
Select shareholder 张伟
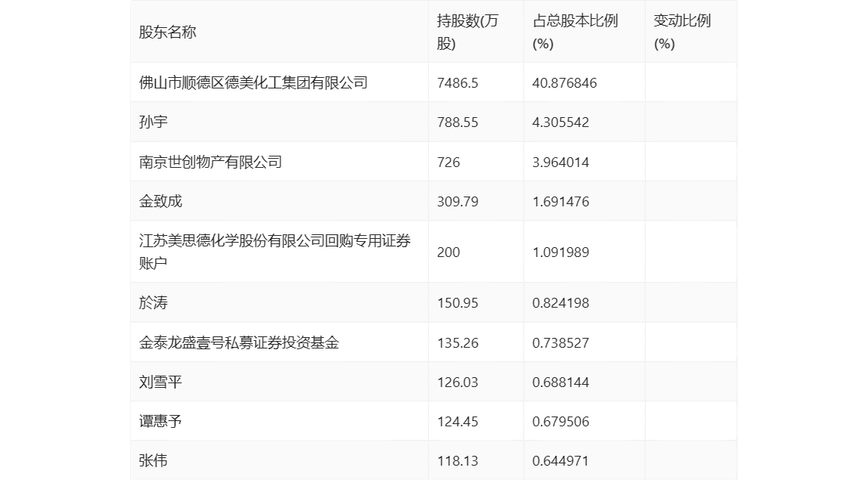click(153, 460)
